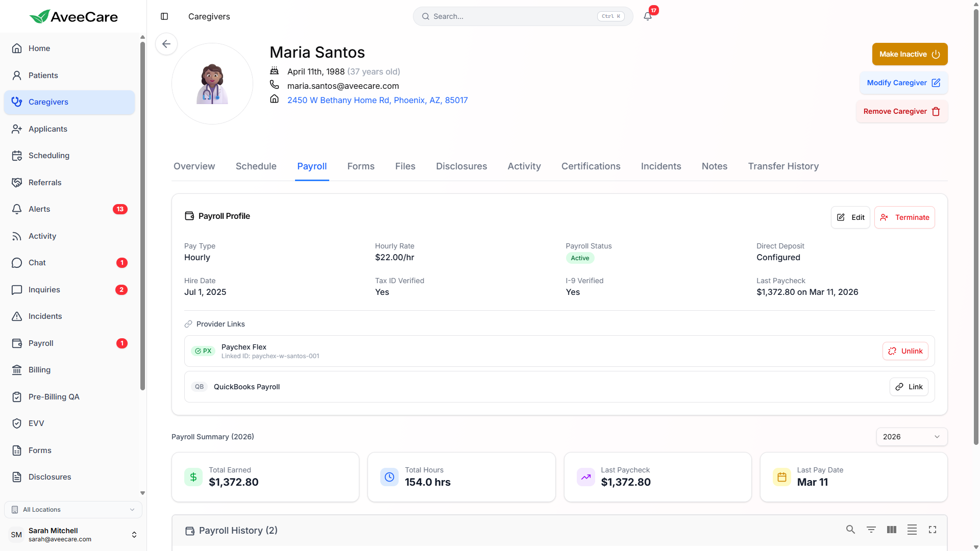Open filter options in Payroll History
Image resolution: width=980 pixels, height=551 pixels.
click(x=871, y=530)
